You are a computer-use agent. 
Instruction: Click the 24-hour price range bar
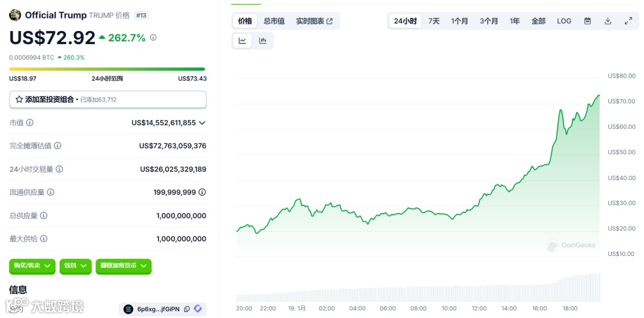(x=107, y=69)
